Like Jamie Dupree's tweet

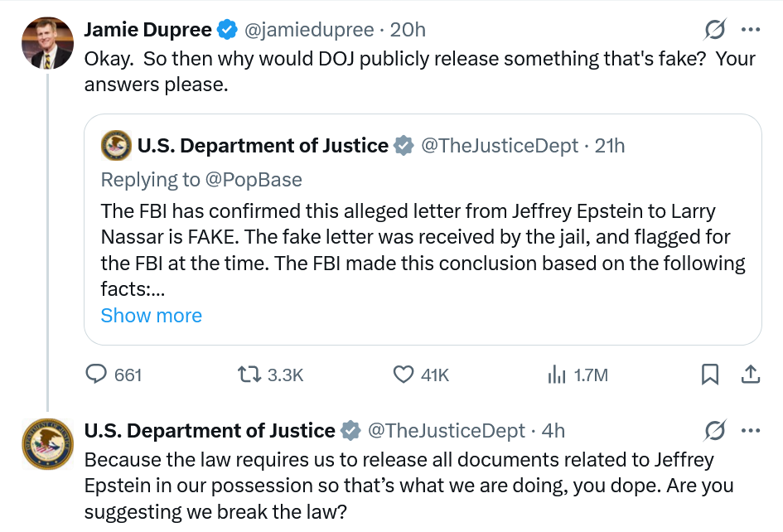point(404,375)
